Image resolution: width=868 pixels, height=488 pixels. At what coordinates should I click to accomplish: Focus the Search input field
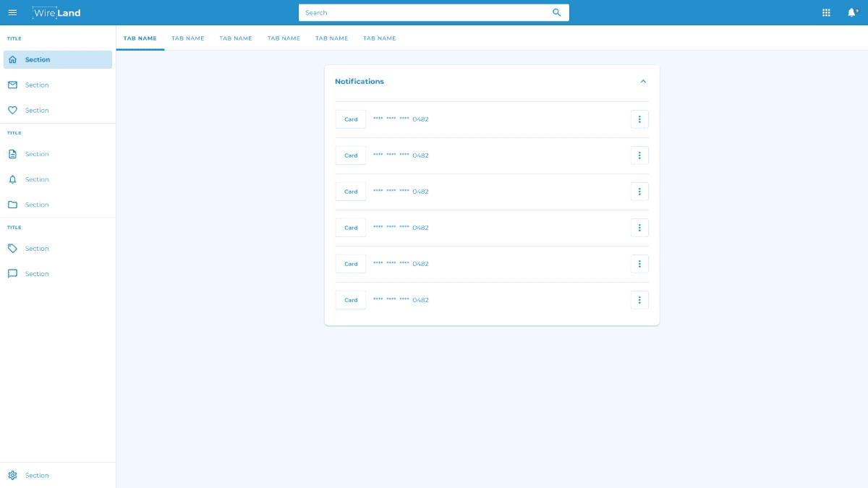coord(423,12)
